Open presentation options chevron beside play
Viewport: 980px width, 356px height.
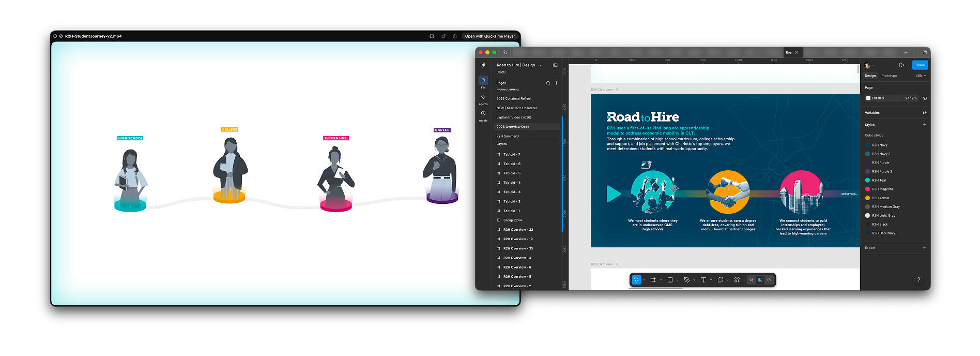(x=908, y=65)
